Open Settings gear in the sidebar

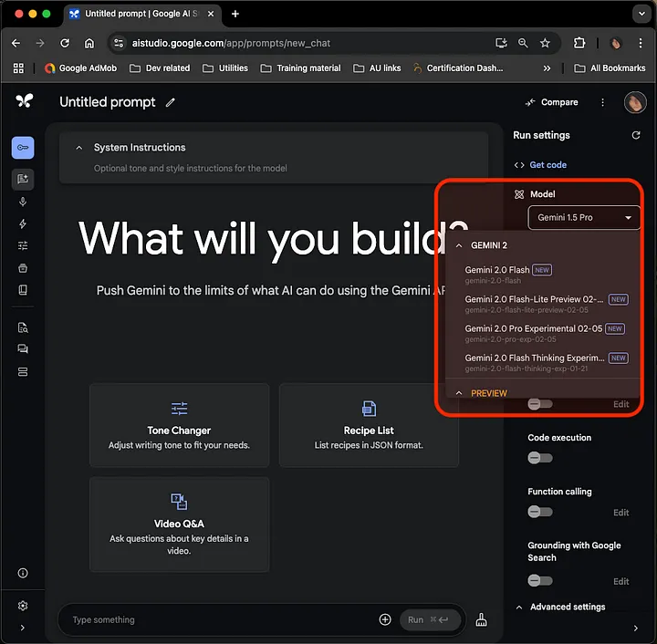point(23,606)
